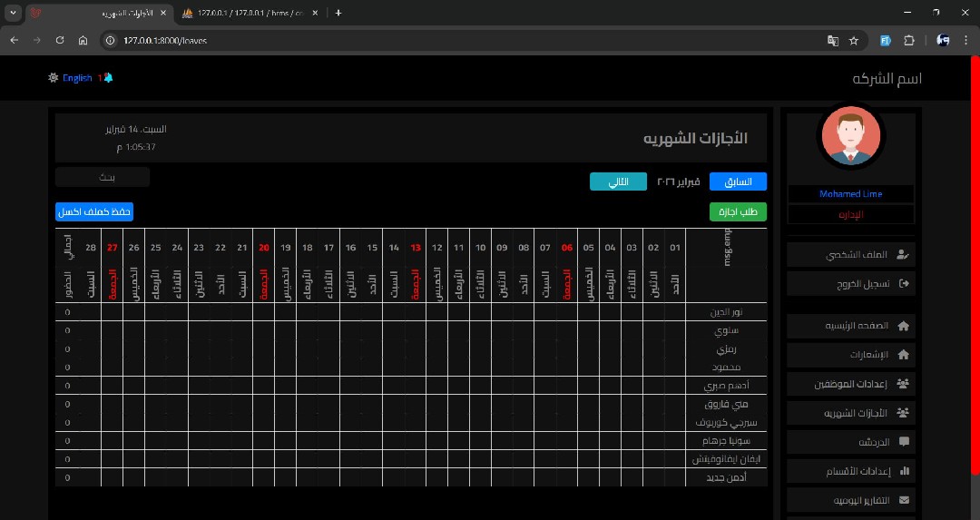
Task: Go to الصفحه الرئيسيه menu item
Action: point(850,326)
